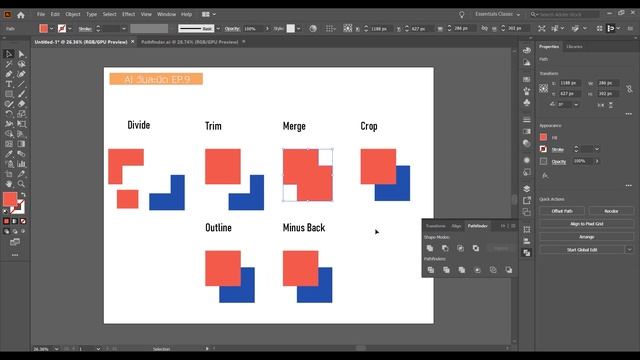
Task: Swap fill and stroke arrow
Action: tap(23, 195)
